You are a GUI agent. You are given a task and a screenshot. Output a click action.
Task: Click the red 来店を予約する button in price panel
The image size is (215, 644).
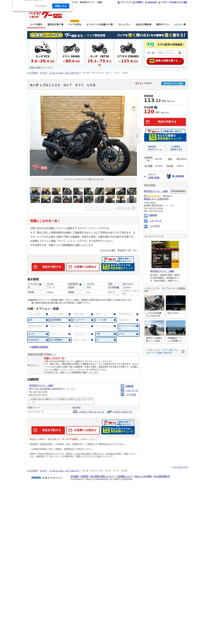coord(165,122)
